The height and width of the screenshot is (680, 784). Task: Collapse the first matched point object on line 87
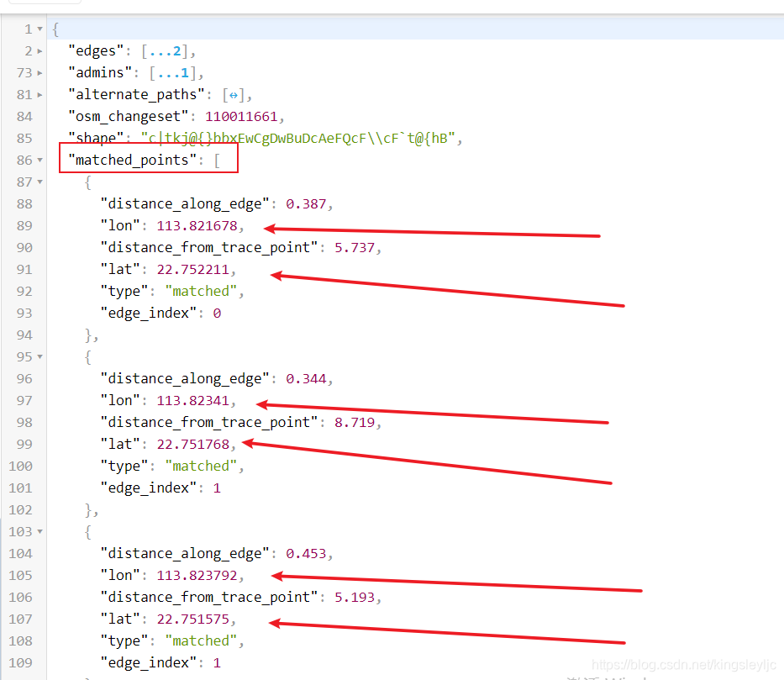click(x=39, y=182)
